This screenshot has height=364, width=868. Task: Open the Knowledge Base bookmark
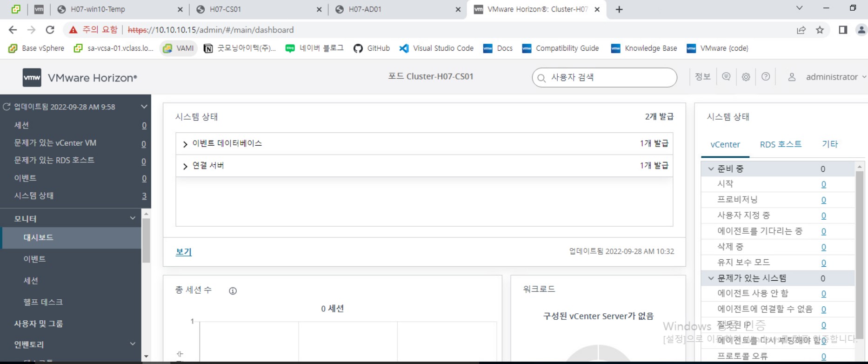click(x=644, y=48)
